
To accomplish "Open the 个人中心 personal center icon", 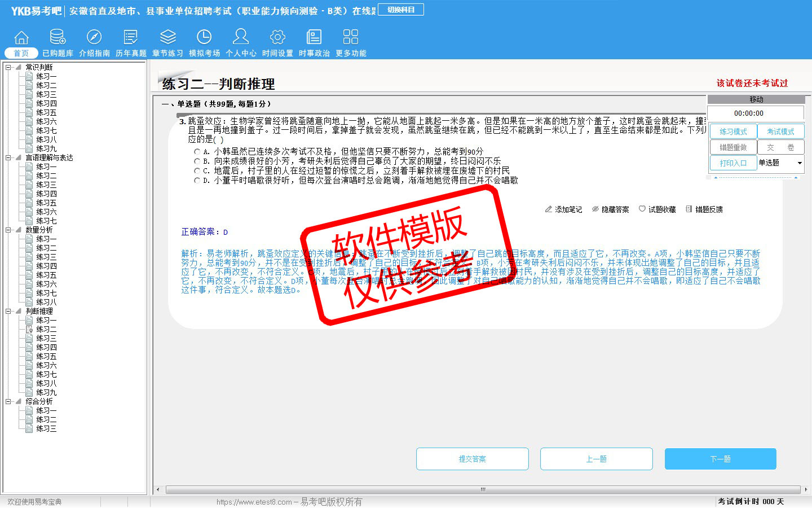I will pyautogui.click(x=241, y=38).
